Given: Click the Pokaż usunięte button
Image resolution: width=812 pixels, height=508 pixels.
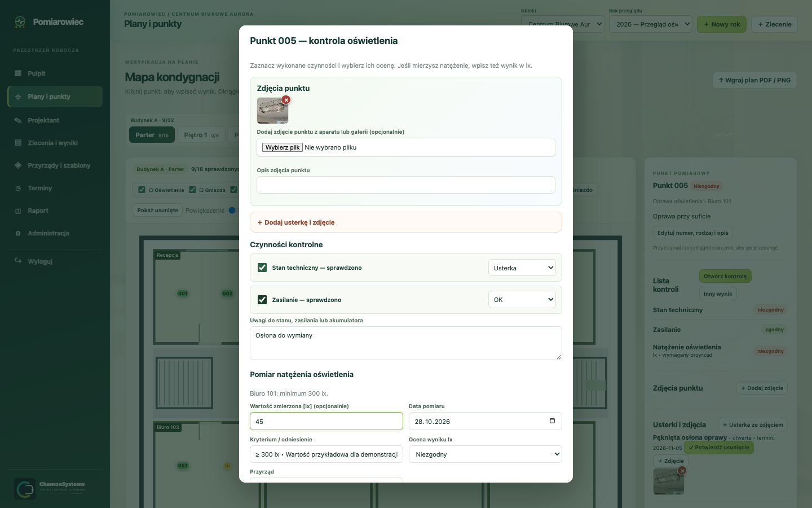Looking at the screenshot, I should tap(157, 210).
